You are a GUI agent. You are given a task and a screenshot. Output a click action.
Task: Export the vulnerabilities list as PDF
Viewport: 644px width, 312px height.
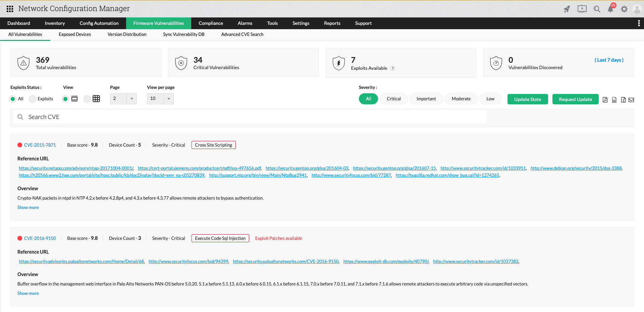pos(605,100)
